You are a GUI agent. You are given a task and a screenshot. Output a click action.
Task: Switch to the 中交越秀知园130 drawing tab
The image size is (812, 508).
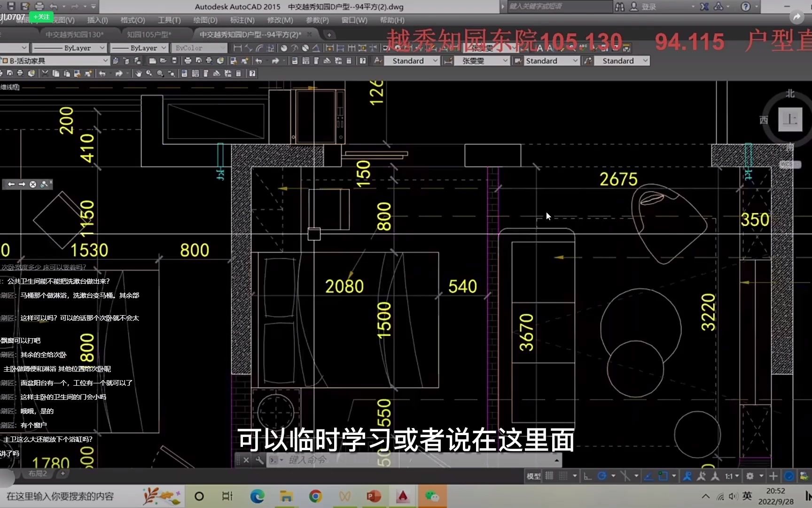coord(74,34)
